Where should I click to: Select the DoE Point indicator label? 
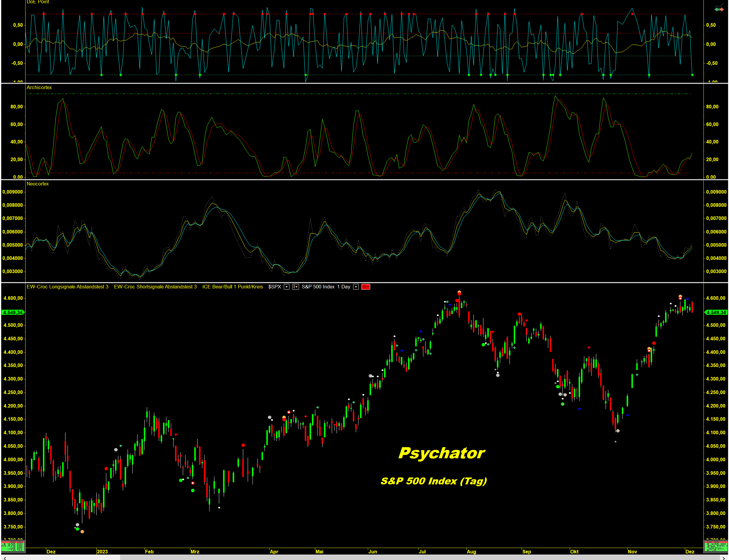38,2
